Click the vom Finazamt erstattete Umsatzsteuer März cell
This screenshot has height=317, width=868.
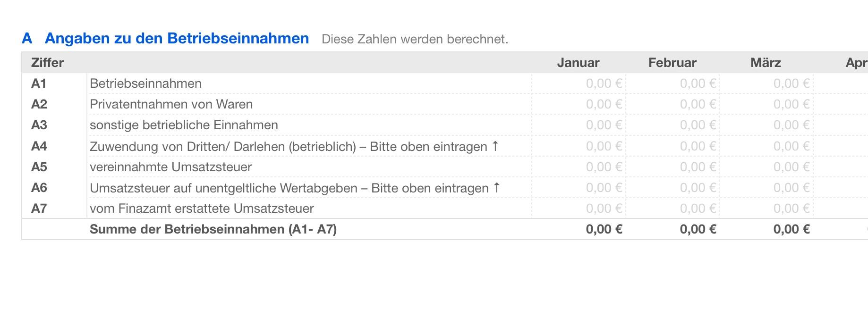pos(791,209)
